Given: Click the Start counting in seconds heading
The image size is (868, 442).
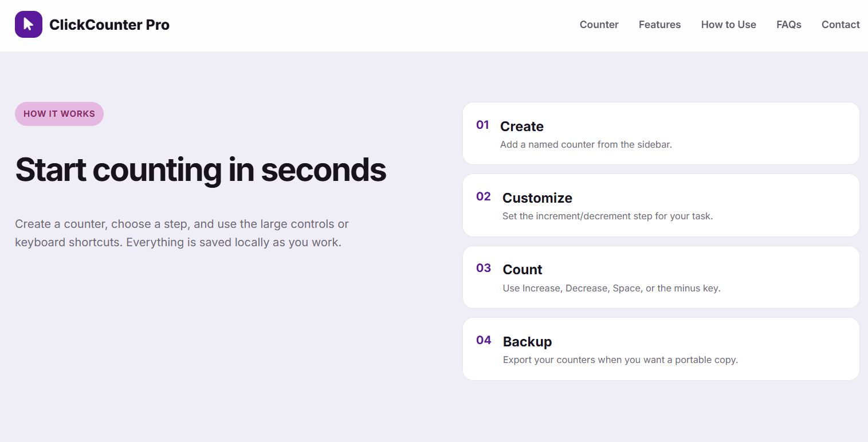Looking at the screenshot, I should tap(201, 169).
